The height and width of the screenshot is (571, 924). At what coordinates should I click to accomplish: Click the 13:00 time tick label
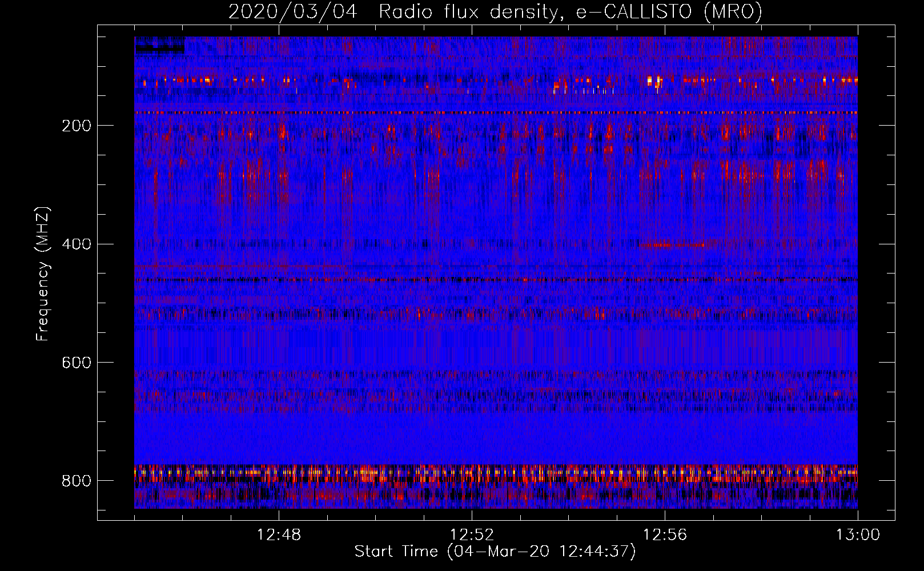pyautogui.click(x=858, y=535)
